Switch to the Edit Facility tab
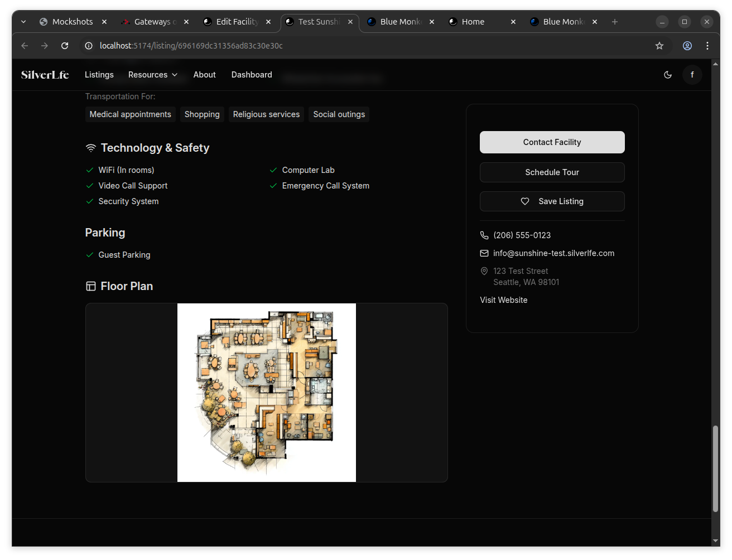The image size is (732, 560). point(237,22)
